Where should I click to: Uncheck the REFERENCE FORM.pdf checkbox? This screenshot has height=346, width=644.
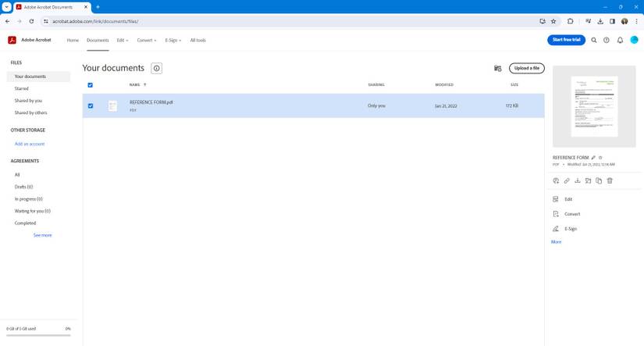click(91, 105)
